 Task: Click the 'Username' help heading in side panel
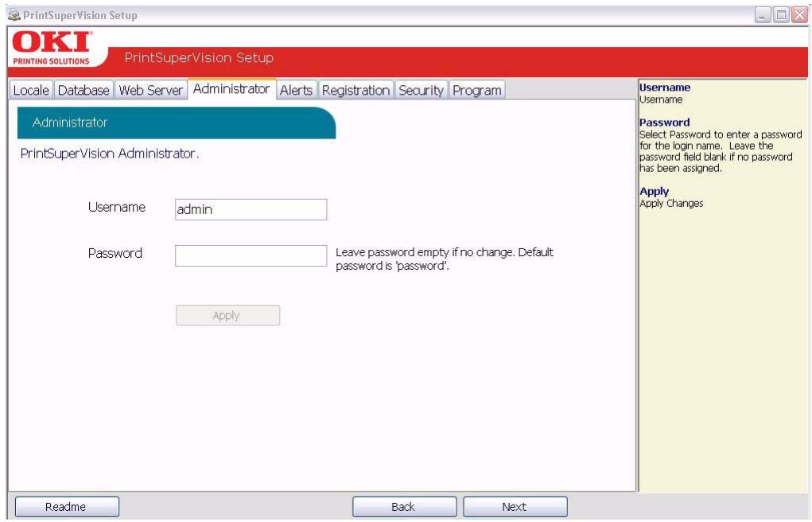[665, 88]
